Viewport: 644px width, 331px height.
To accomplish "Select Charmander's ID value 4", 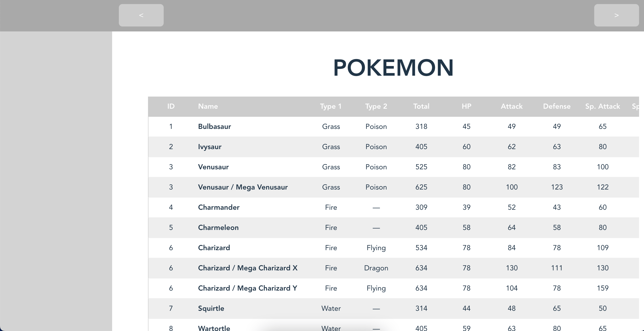I will tap(171, 207).
